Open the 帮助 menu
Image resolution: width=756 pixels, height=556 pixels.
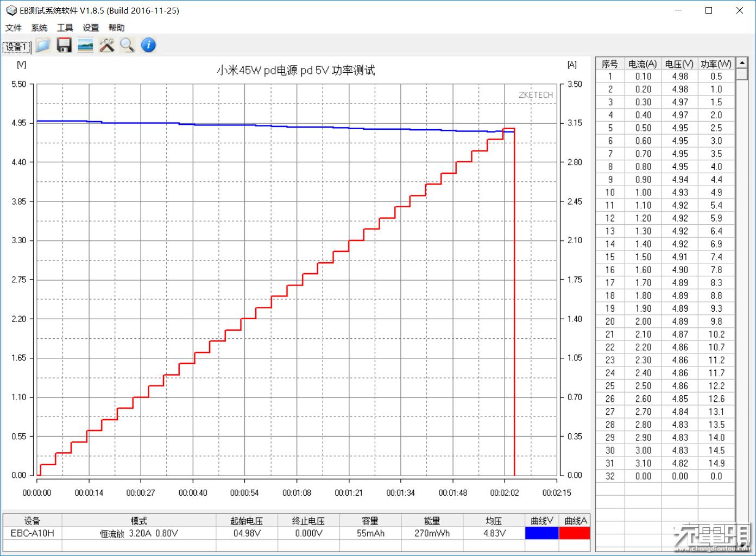(x=116, y=28)
